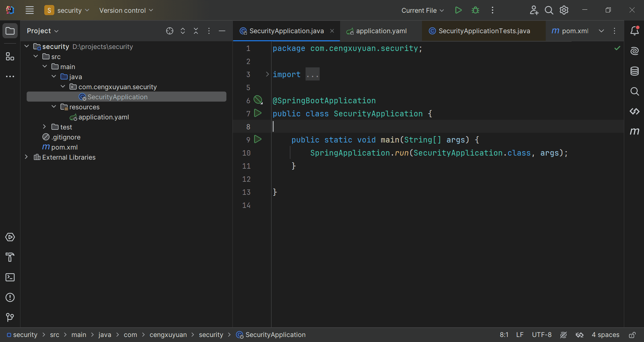Collapse the main folder
This screenshot has height=342, width=644.
coord(45,66)
